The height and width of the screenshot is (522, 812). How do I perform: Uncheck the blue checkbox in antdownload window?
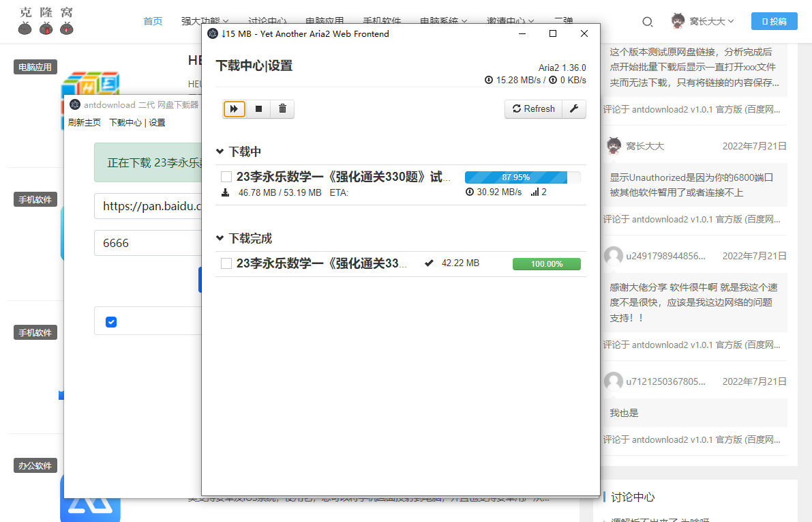point(110,321)
